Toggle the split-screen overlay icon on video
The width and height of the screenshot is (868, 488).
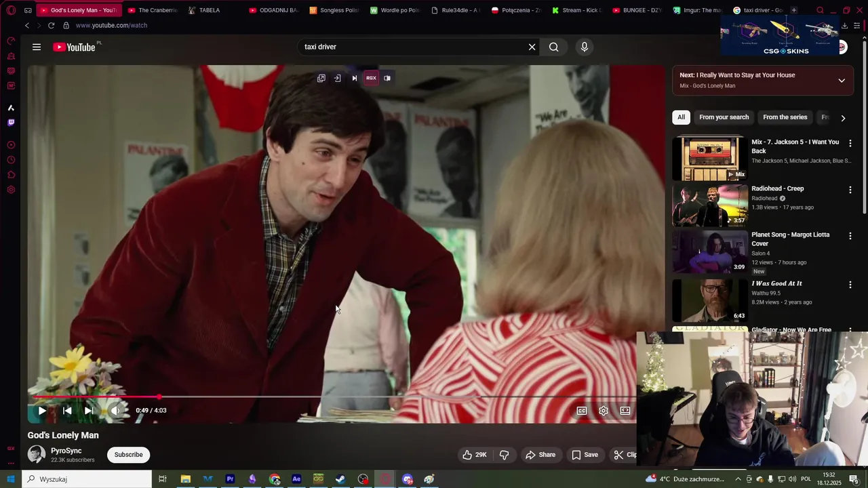pos(387,78)
